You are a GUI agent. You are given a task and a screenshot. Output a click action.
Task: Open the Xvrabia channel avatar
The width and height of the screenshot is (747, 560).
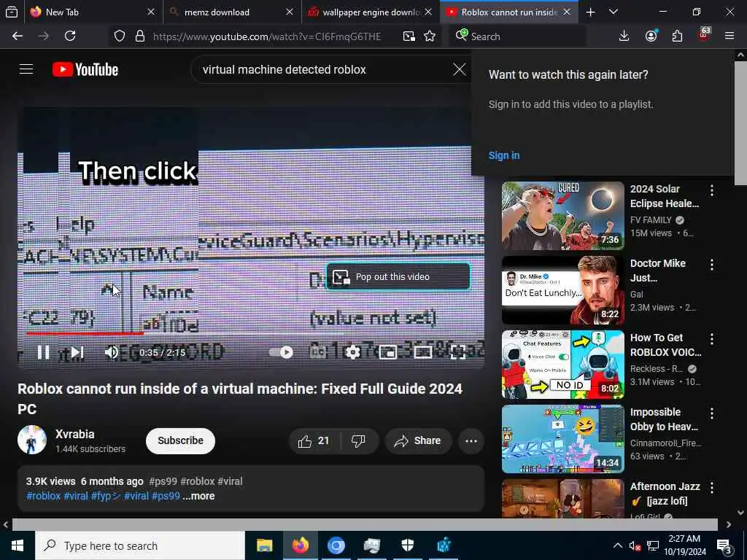pyautogui.click(x=32, y=440)
